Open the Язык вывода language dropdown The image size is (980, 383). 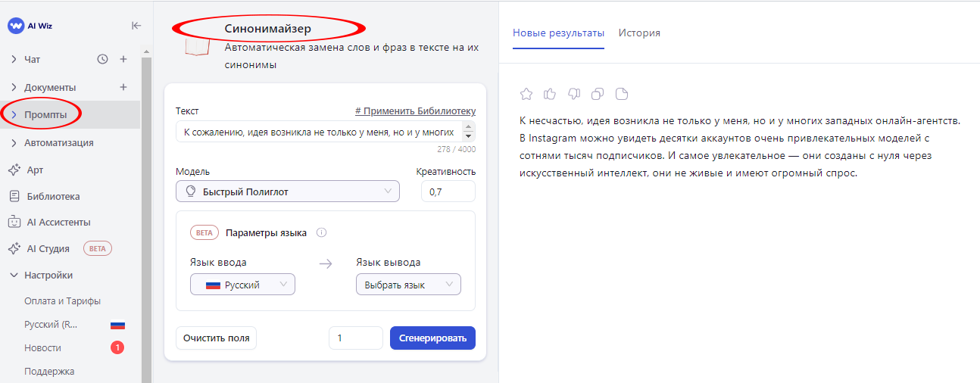pos(408,285)
